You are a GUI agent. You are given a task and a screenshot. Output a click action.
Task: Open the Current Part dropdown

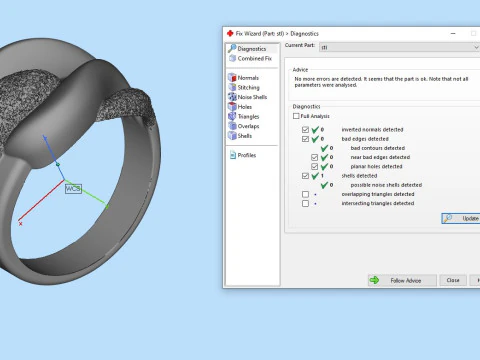[399, 47]
